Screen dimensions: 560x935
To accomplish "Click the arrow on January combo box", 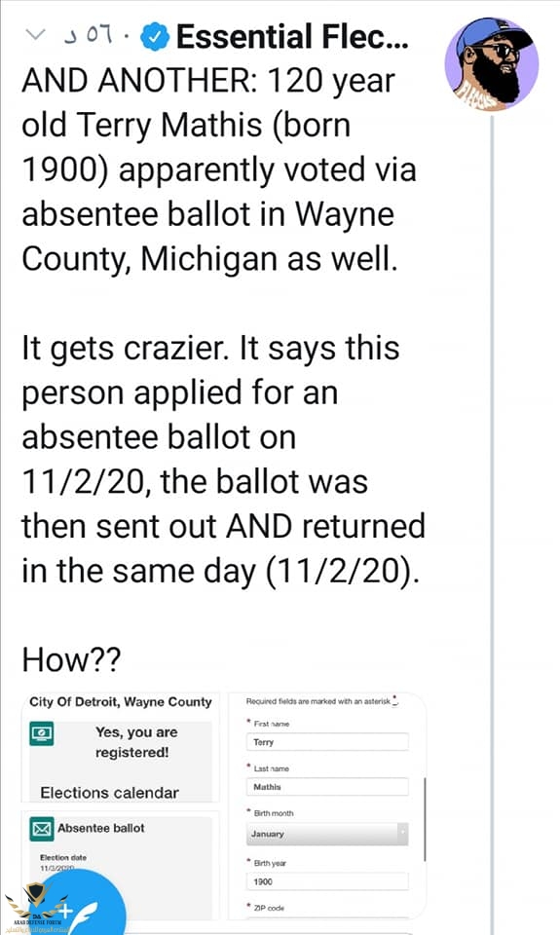I will (x=403, y=834).
